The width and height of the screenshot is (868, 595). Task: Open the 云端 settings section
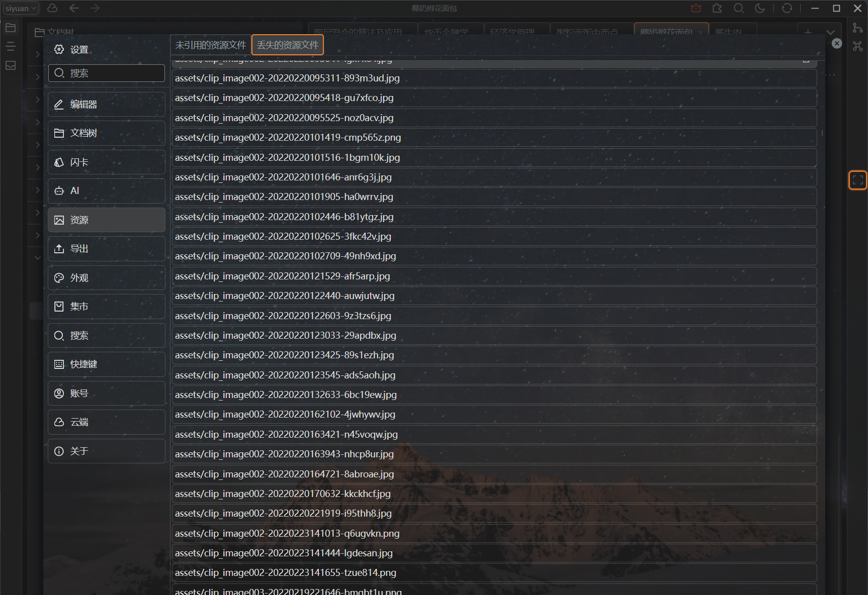pos(107,422)
